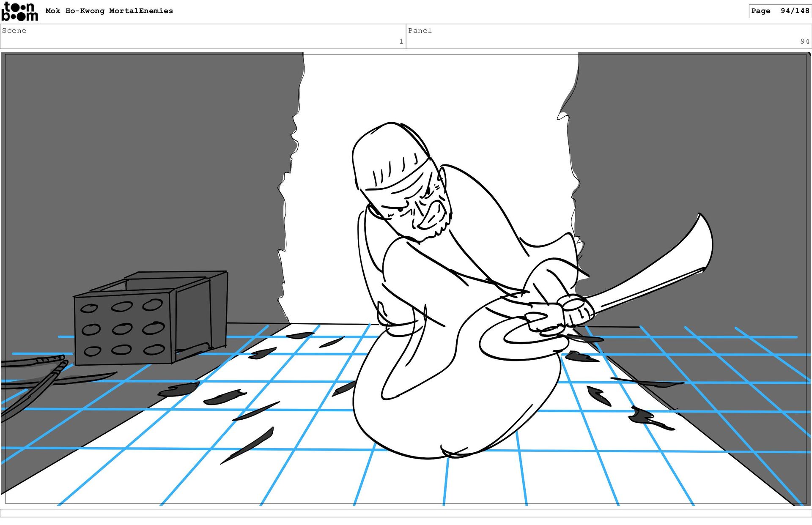Click the empty caption strip below the panel
Image resolution: width=812 pixels, height=525 pixels.
pyautogui.click(x=406, y=512)
